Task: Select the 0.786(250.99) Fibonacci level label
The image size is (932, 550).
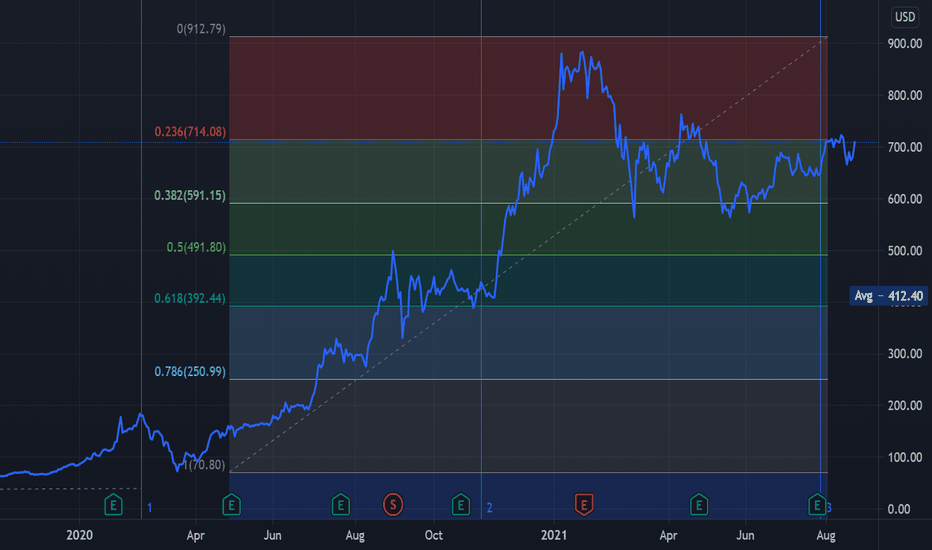Action: point(190,371)
